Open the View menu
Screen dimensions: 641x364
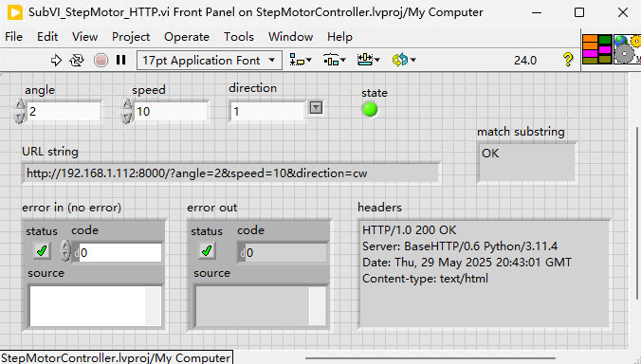[x=84, y=37]
